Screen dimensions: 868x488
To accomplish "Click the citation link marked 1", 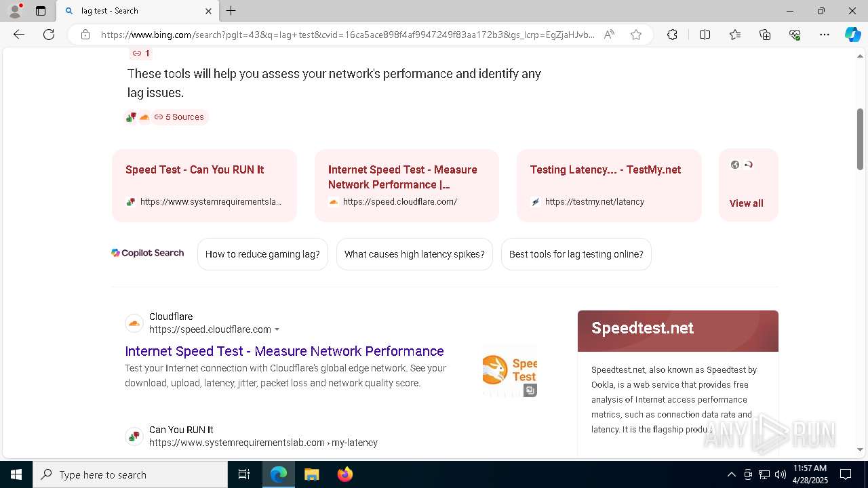I will tap(141, 53).
